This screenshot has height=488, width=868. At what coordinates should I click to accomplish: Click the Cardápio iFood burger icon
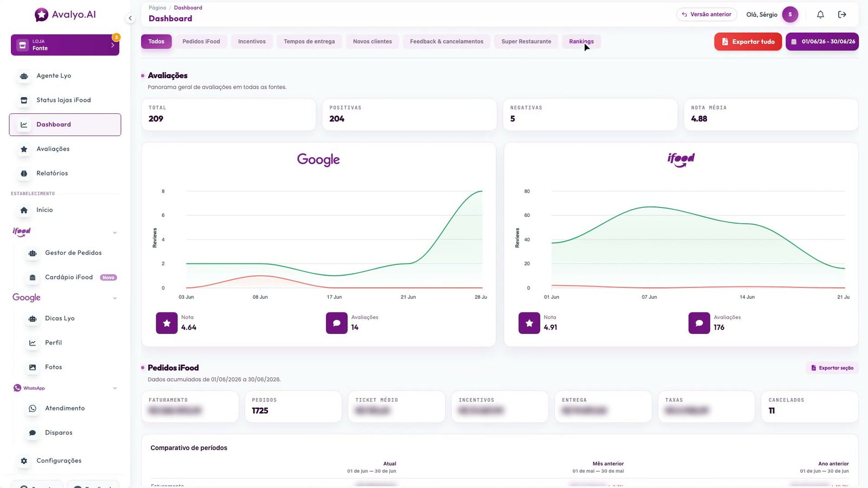click(x=33, y=278)
